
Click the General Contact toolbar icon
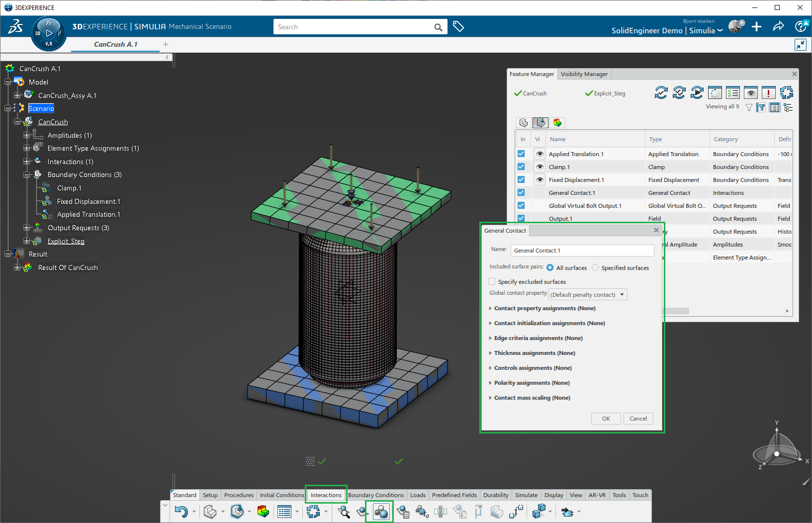click(x=380, y=512)
